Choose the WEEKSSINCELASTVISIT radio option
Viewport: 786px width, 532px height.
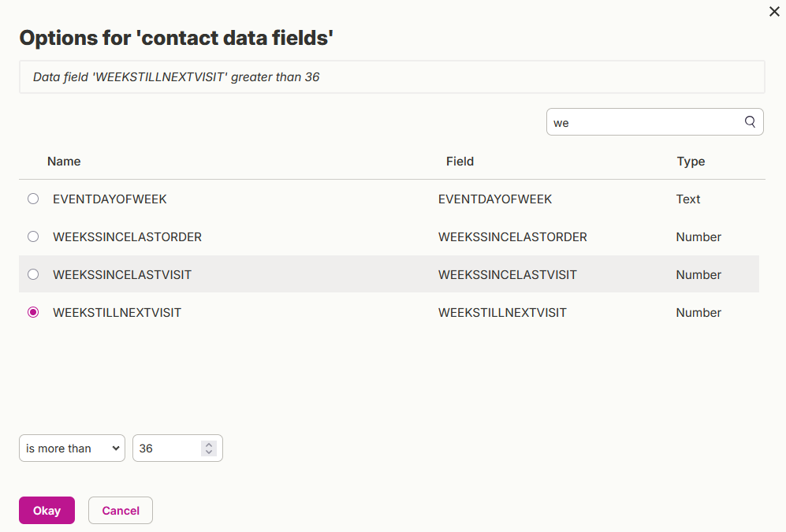33,274
